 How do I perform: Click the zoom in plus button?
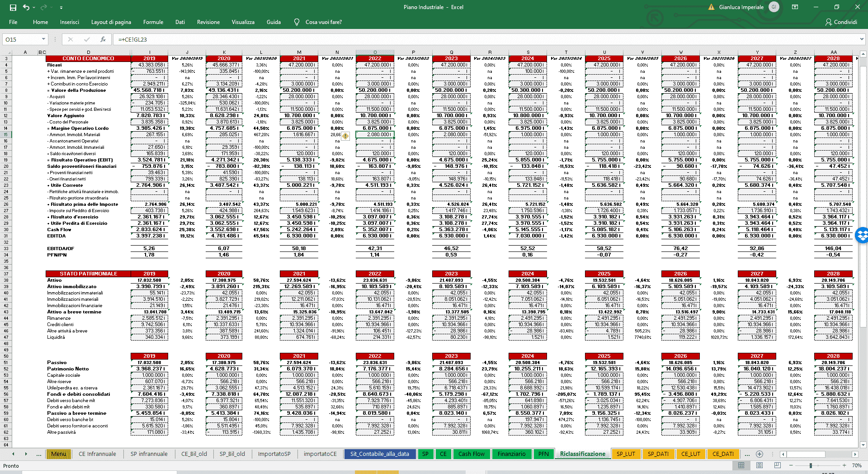click(x=844, y=465)
